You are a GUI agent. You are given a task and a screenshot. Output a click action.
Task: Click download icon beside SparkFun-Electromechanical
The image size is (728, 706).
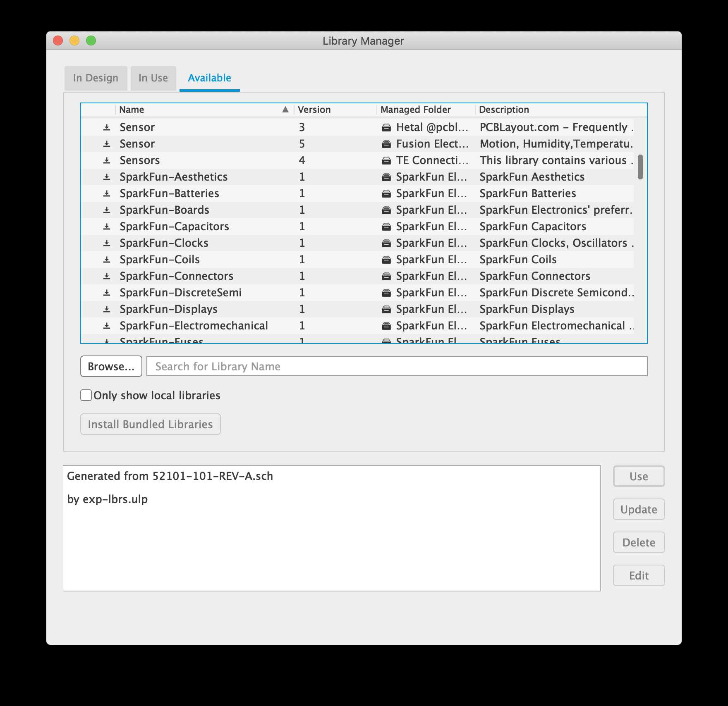tap(107, 326)
